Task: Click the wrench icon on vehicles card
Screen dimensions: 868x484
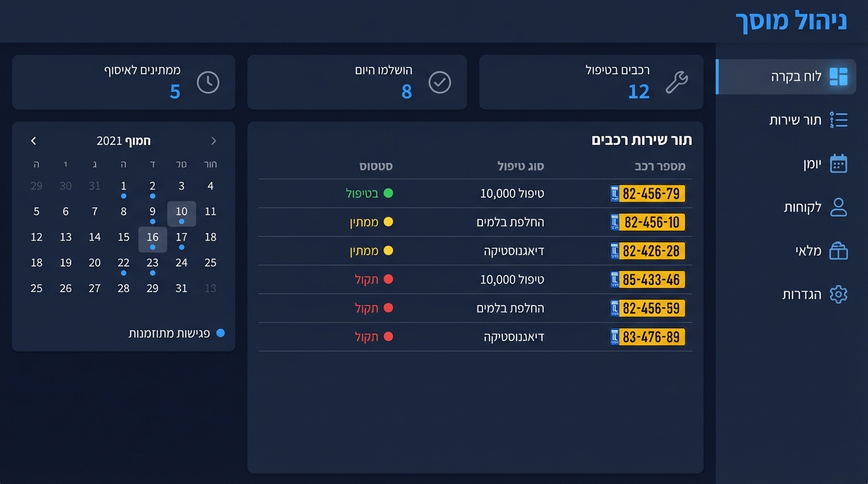Action: (676, 83)
